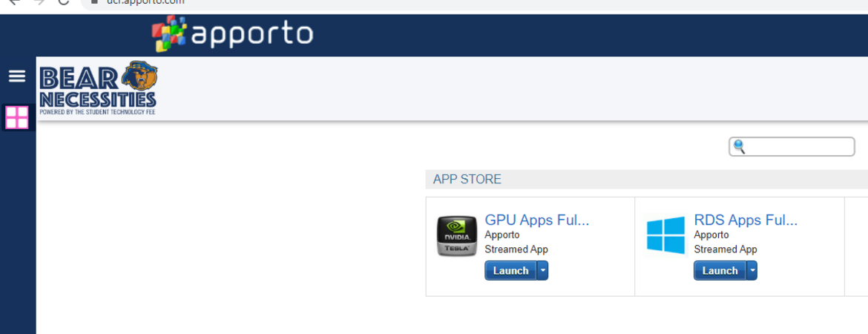Click the APP STORE section header
This screenshot has width=868, height=334.
(467, 180)
